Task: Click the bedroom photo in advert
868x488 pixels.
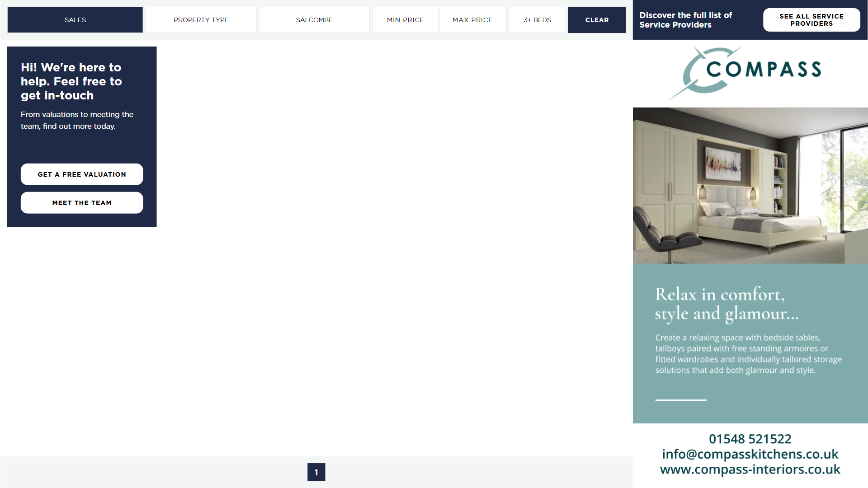Action: [750, 185]
